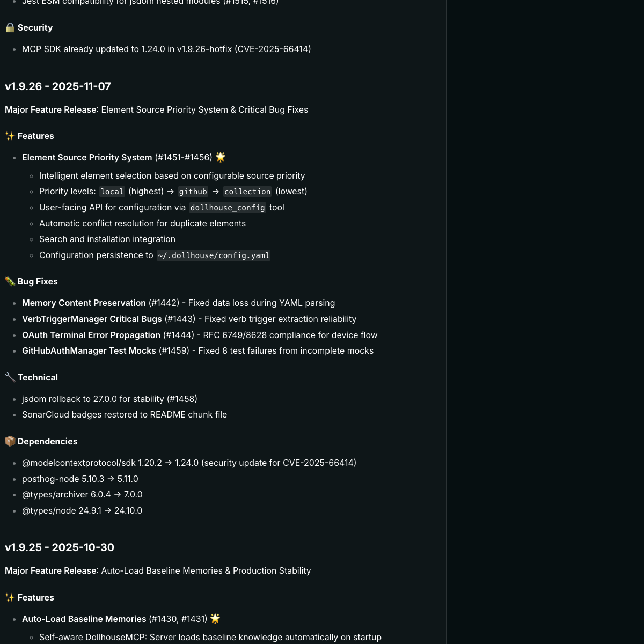Viewport: 644px width, 644px height.
Task: Click the 'collection' inline code tag
Action: tap(247, 192)
